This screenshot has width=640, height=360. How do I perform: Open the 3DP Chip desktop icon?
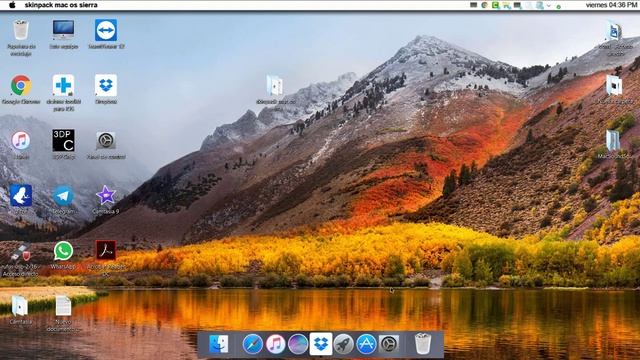[63, 140]
